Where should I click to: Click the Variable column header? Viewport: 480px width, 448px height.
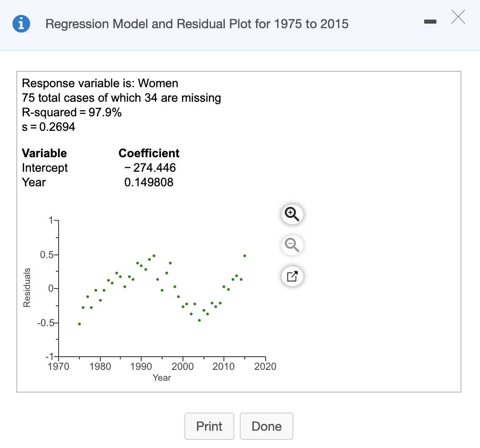(44, 153)
